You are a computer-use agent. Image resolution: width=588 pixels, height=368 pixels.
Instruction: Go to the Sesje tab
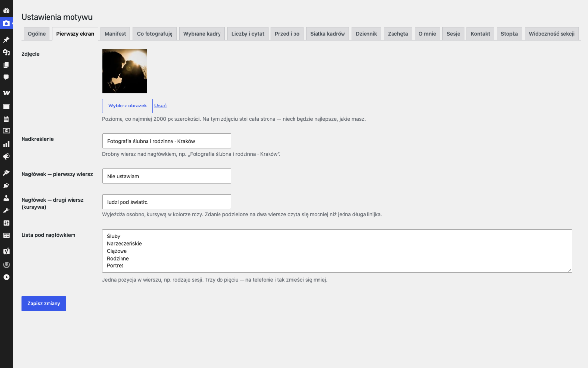tap(453, 34)
